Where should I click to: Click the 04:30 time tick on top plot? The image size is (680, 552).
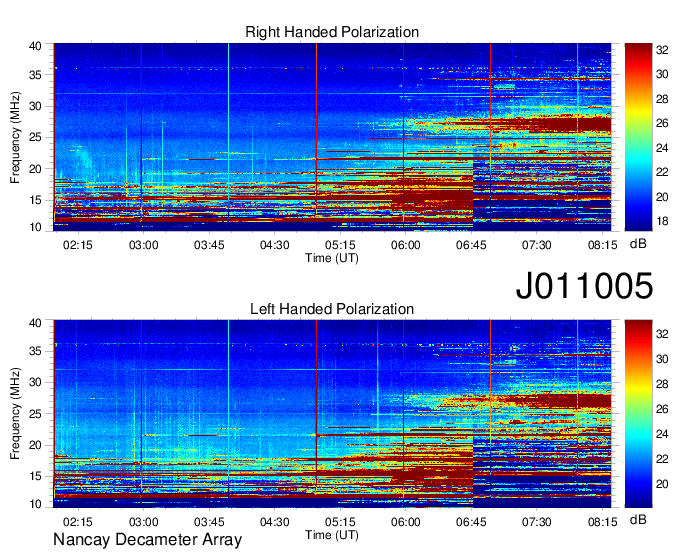275,245
